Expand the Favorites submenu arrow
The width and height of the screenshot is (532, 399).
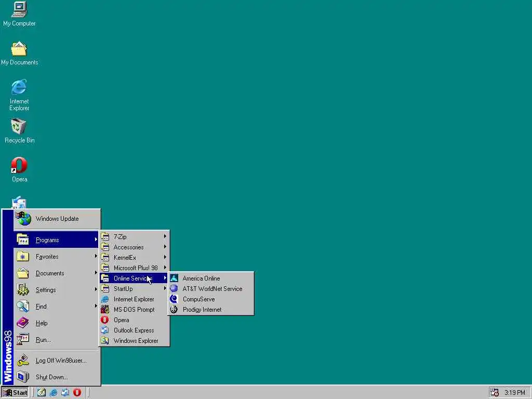[96, 256]
